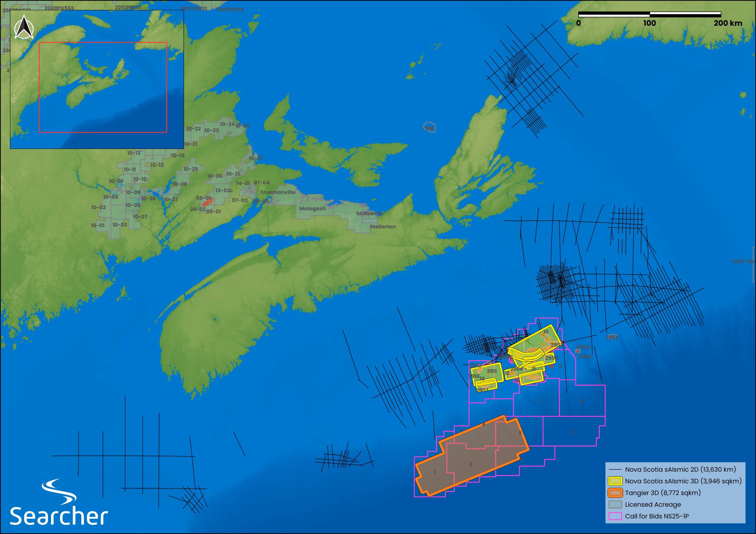The image size is (756, 534).
Task: Click the gray Licensed Acreage legend swatch
Action: [x=615, y=504]
